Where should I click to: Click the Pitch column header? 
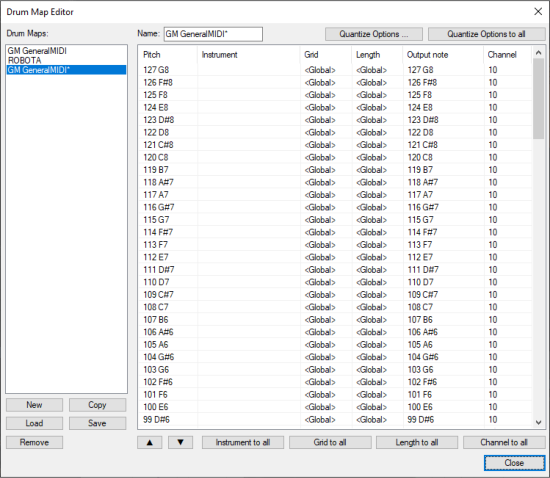pyautogui.click(x=152, y=55)
